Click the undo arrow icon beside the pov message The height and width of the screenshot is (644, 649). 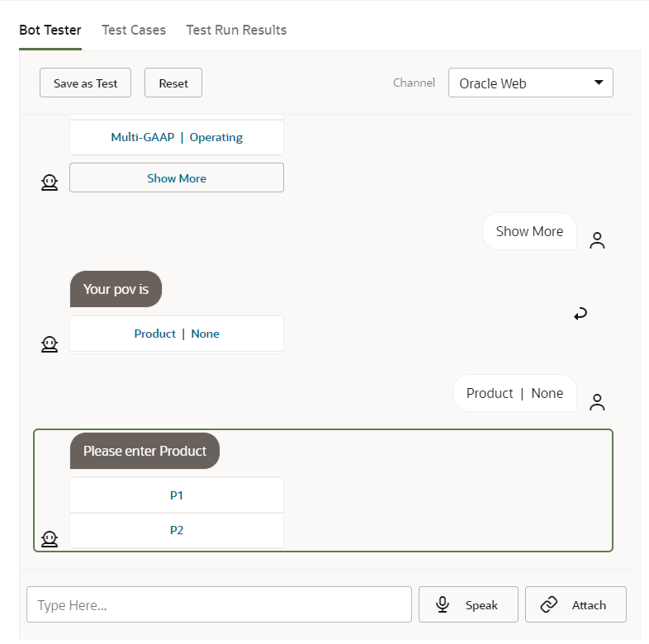tap(580, 314)
